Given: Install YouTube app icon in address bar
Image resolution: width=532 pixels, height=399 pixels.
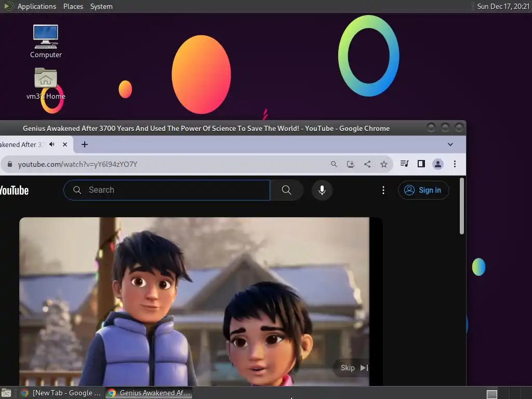Looking at the screenshot, I should tap(351, 164).
